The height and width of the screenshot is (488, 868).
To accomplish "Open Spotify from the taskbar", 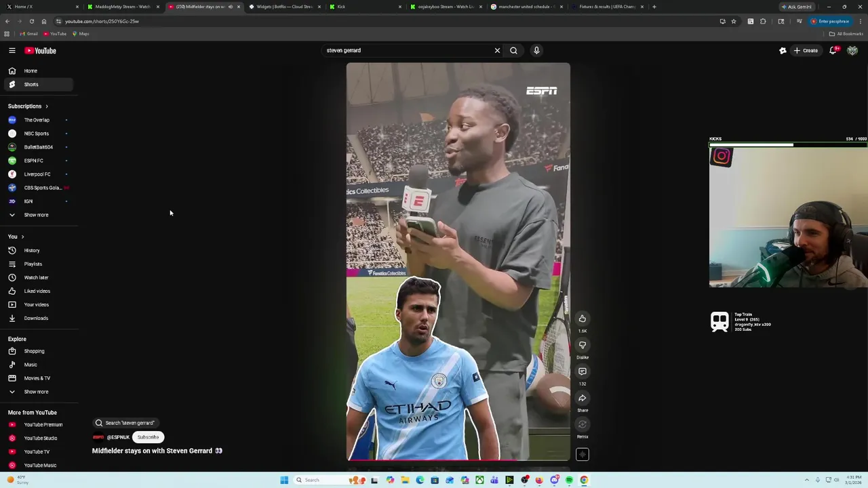I will (569, 480).
